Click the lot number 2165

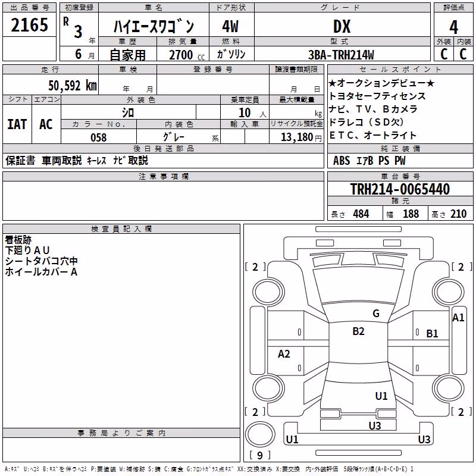click(x=29, y=25)
